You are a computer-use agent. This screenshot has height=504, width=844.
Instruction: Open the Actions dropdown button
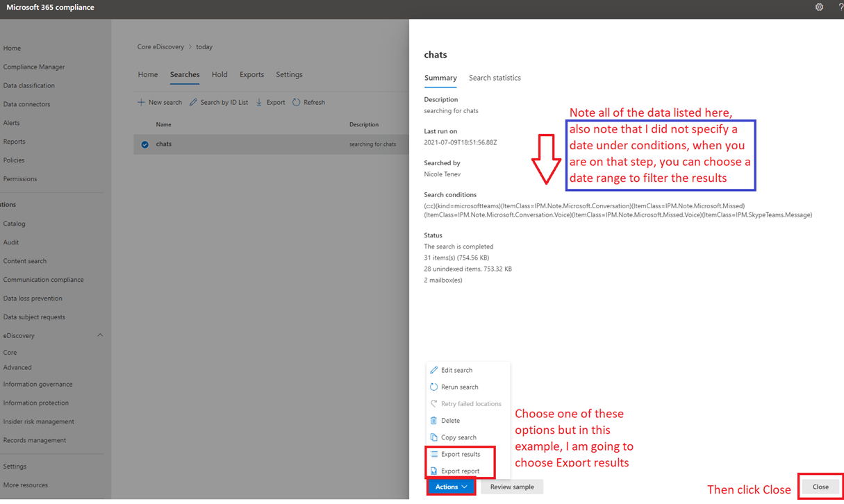tap(451, 487)
